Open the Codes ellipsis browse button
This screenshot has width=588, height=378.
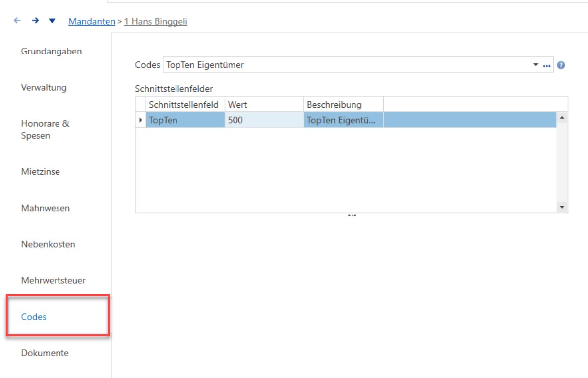(547, 66)
